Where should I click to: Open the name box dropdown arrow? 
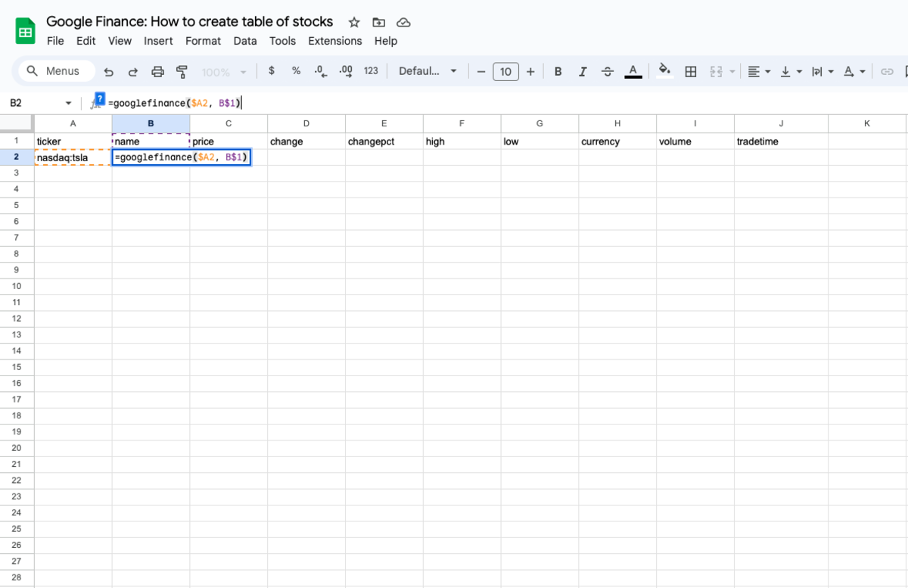68,103
